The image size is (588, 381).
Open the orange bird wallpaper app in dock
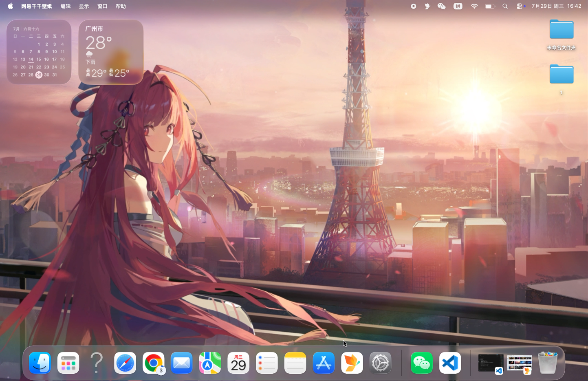coord(352,363)
